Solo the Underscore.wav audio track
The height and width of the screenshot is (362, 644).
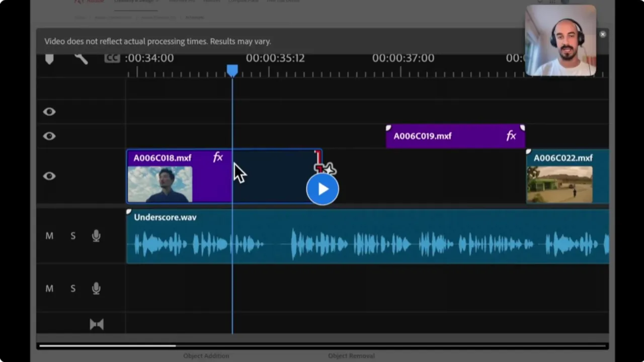pyautogui.click(x=73, y=236)
